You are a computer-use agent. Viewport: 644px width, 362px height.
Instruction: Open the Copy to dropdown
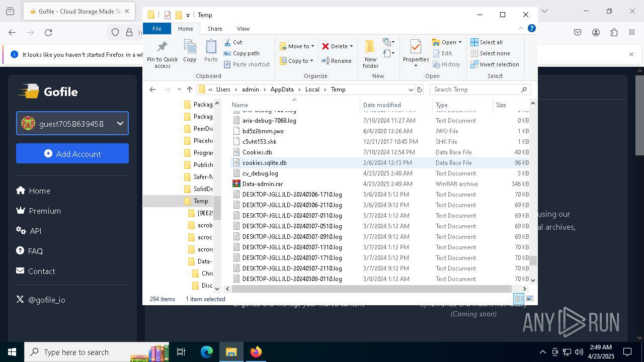tap(296, 61)
